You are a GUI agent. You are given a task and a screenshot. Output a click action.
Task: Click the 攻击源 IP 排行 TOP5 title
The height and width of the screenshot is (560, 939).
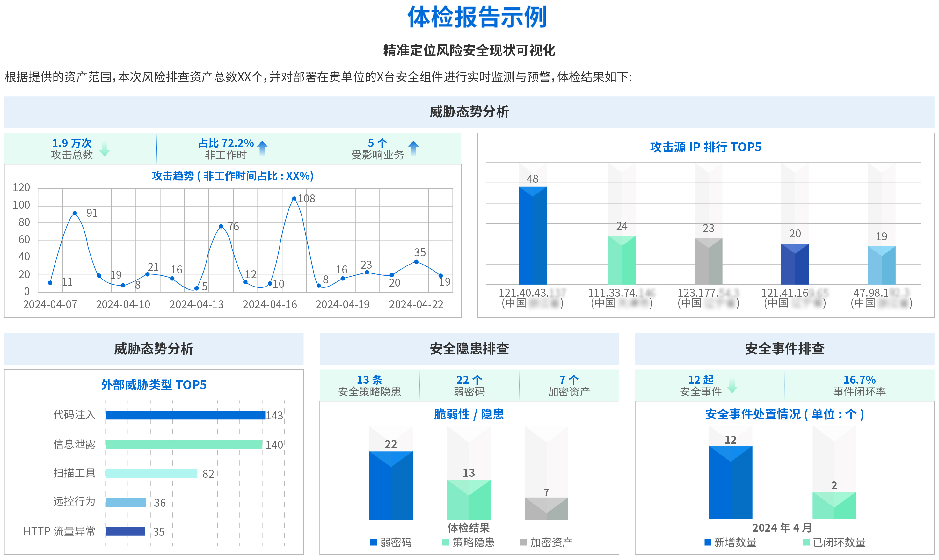(x=705, y=147)
